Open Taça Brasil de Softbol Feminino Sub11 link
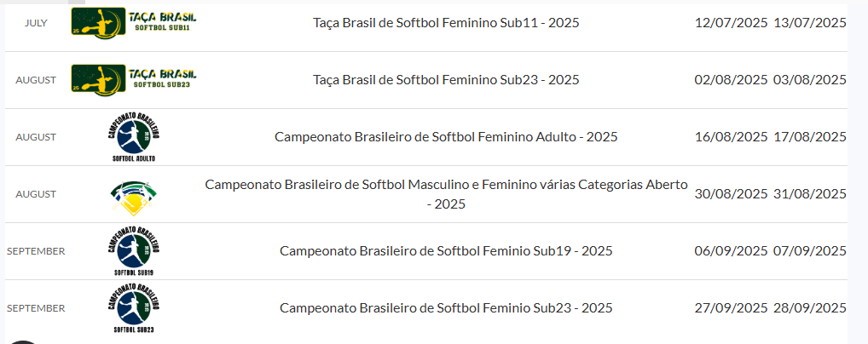 pyautogui.click(x=446, y=23)
